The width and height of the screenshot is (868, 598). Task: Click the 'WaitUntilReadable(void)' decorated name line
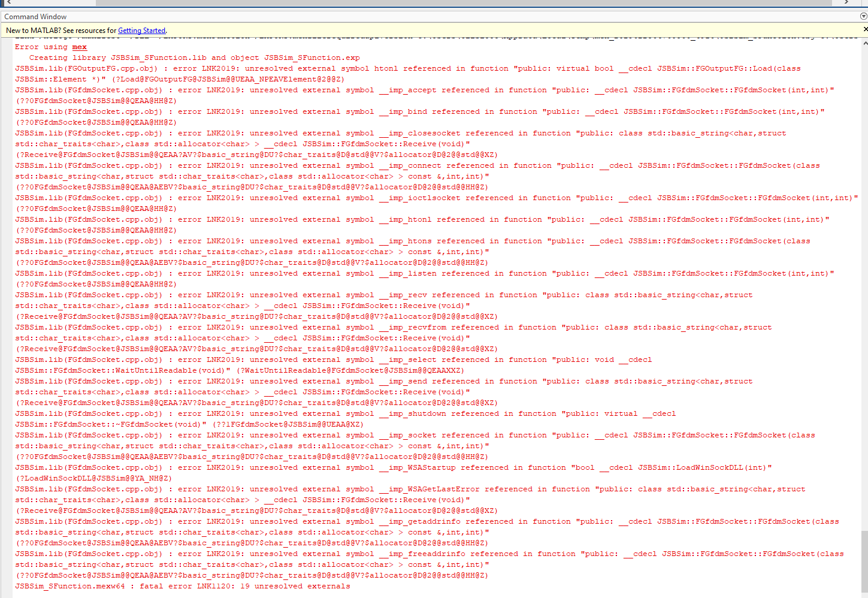tap(240, 370)
